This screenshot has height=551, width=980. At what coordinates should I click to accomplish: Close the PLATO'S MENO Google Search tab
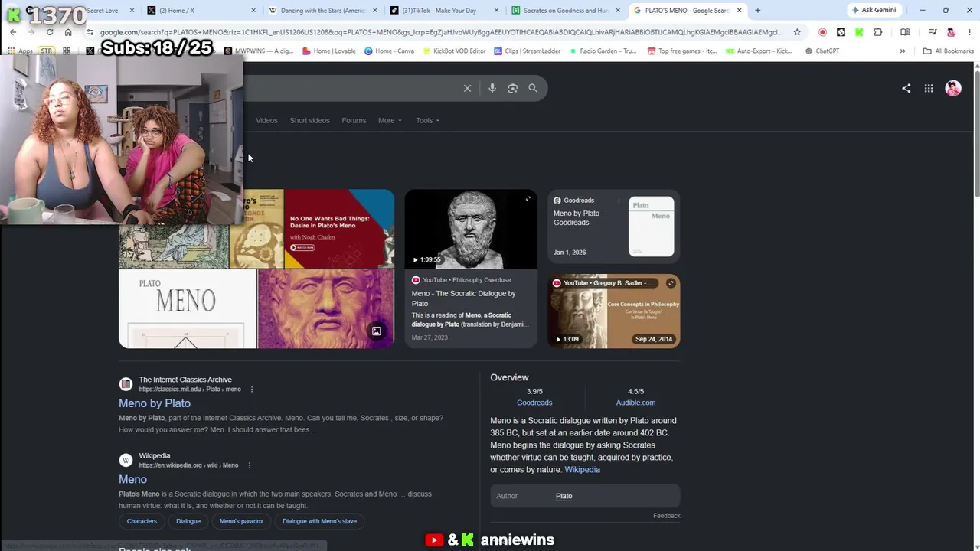[x=740, y=11]
